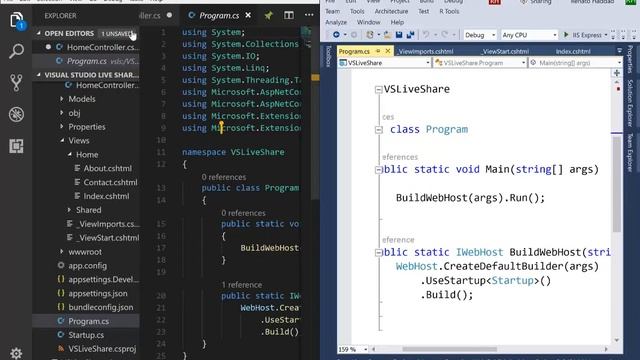Collapse the OPEN EDITORS section
The image size is (640, 360).
click(x=39, y=33)
